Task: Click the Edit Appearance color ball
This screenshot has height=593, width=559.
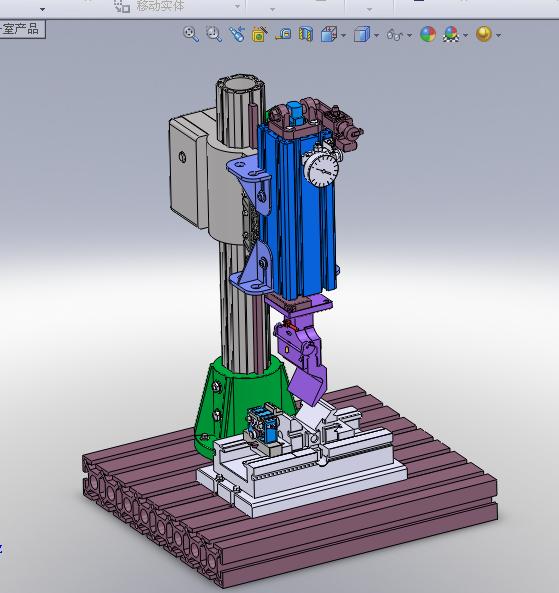Action: click(x=428, y=34)
